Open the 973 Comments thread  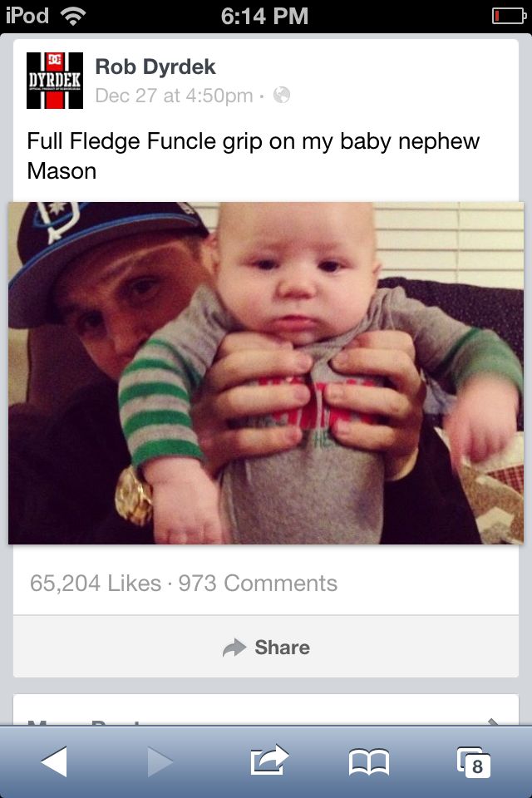click(x=258, y=584)
